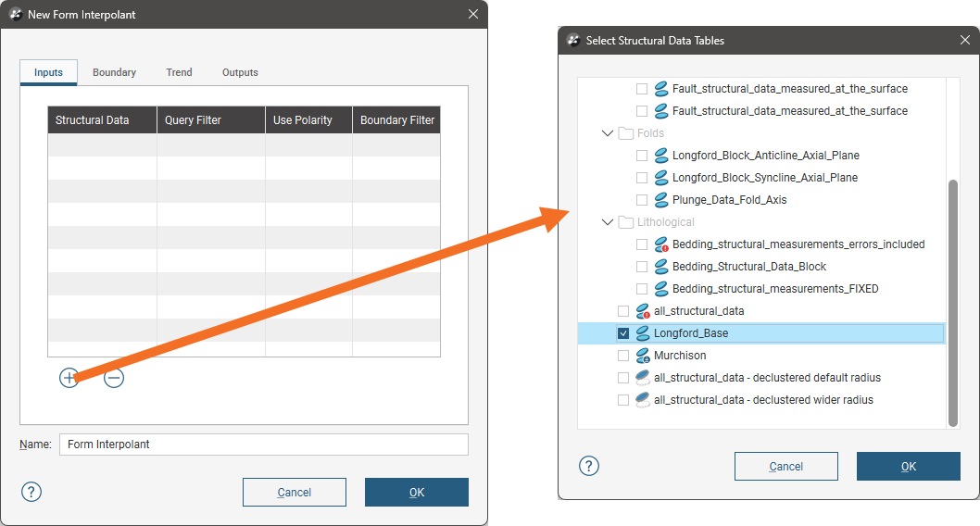
Task: Uncheck the Longford_Base checkbox
Action: 623,333
